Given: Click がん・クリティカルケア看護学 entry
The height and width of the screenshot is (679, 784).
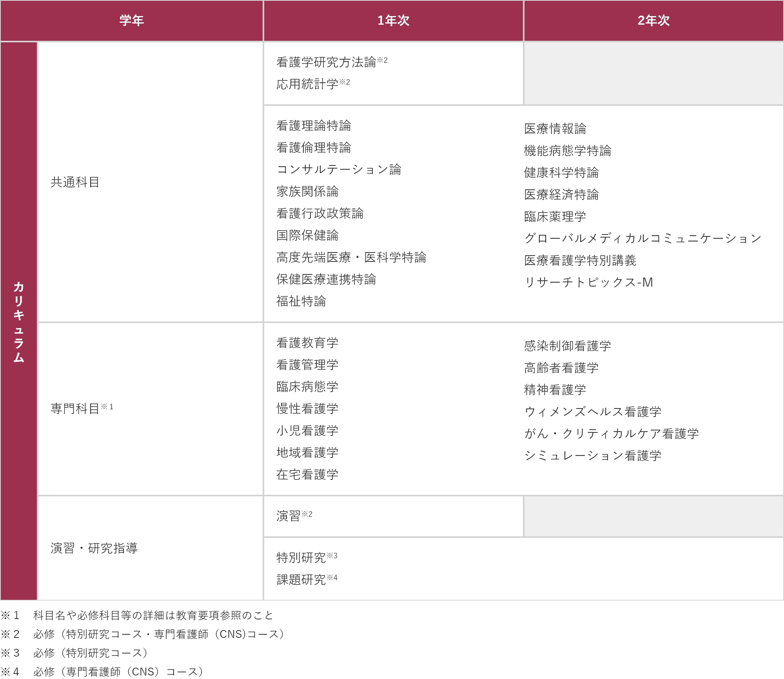Looking at the screenshot, I should (612, 434).
